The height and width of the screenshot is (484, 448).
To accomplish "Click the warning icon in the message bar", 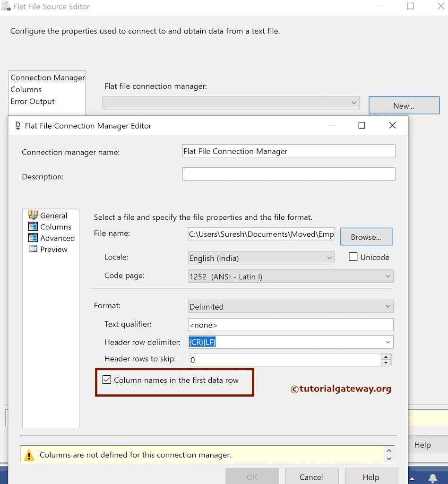I will point(29,455).
